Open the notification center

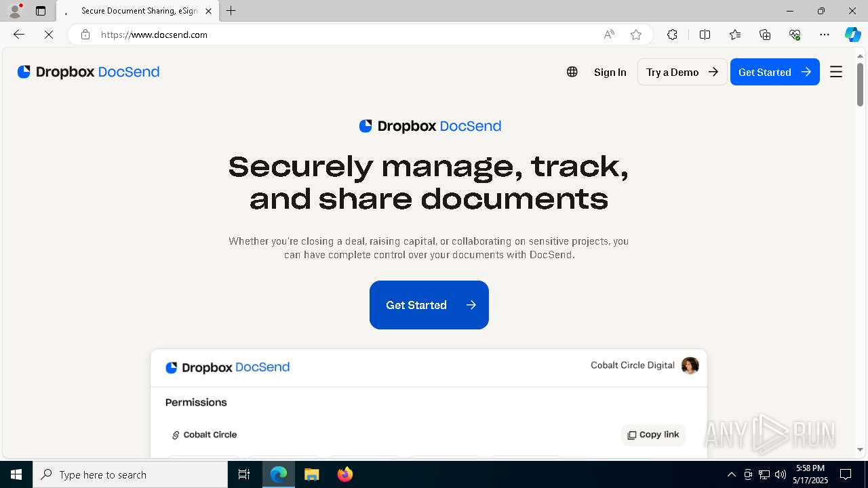tap(846, 474)
